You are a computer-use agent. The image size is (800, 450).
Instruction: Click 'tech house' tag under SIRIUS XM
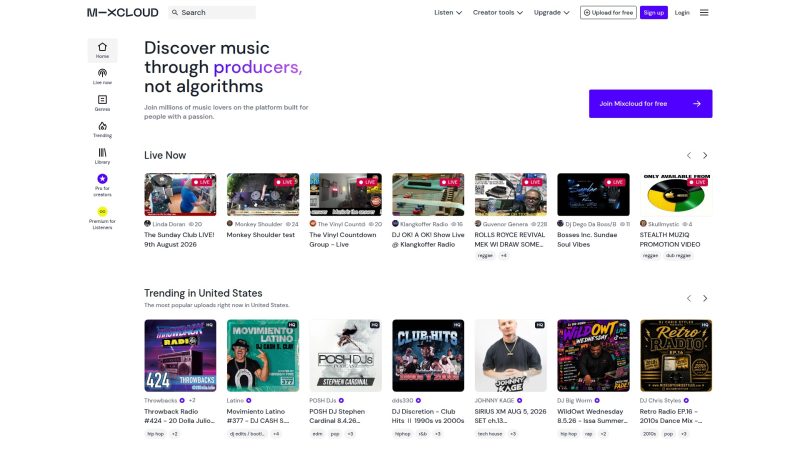coord(490,434)
